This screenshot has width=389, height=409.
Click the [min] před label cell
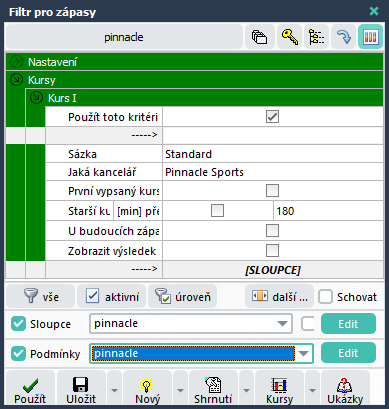tap(138, 211)
